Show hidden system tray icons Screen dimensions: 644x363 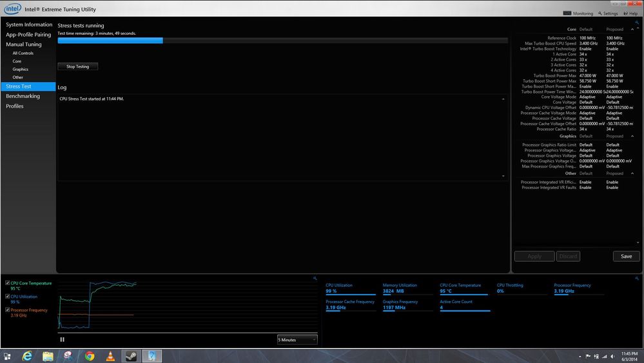[580, 357]
